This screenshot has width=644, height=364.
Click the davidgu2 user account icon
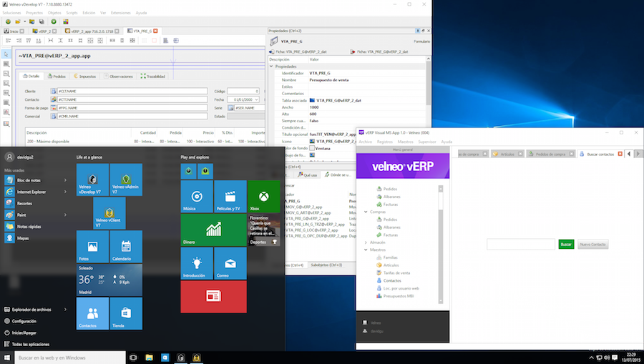(x=9, y=157)
